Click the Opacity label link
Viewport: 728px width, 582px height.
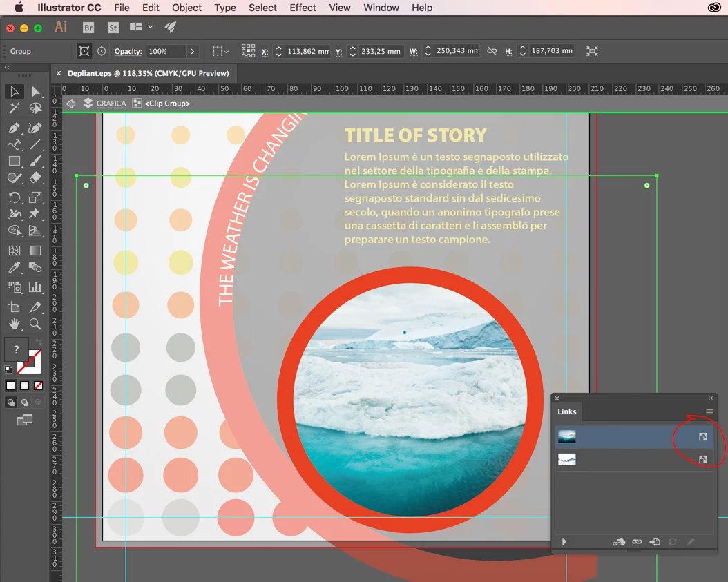[128, 51]
